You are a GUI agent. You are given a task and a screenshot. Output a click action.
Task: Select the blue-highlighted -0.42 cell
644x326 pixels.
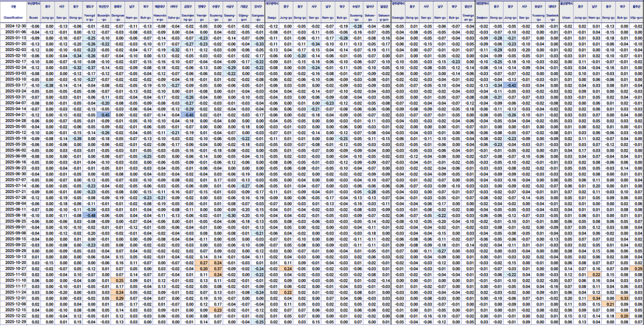coord(510,85)
